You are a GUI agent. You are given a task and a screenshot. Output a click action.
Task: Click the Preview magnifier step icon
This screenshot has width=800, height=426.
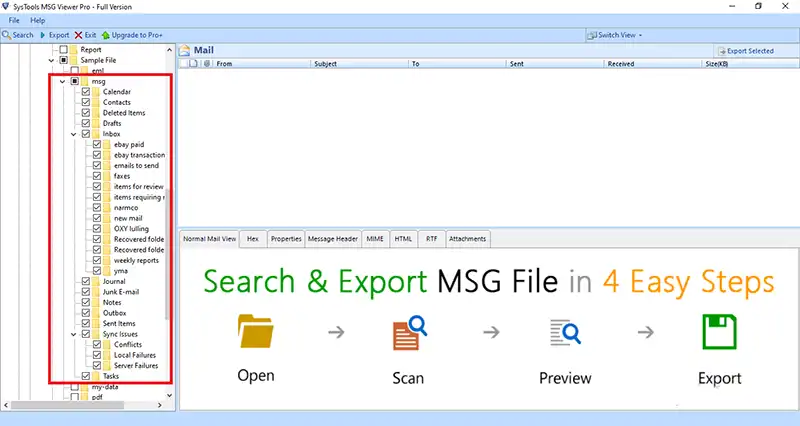click(x=565, y=332)
